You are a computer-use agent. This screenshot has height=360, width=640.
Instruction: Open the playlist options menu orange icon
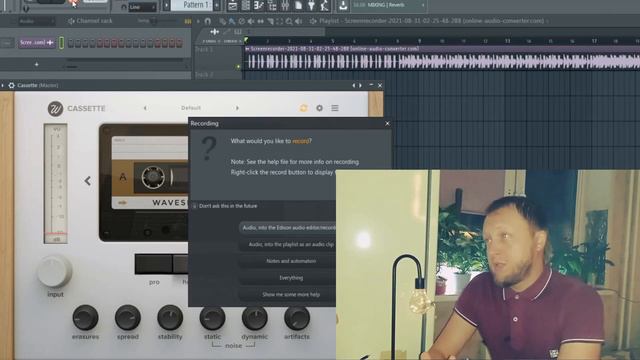[x=188, y=21]
